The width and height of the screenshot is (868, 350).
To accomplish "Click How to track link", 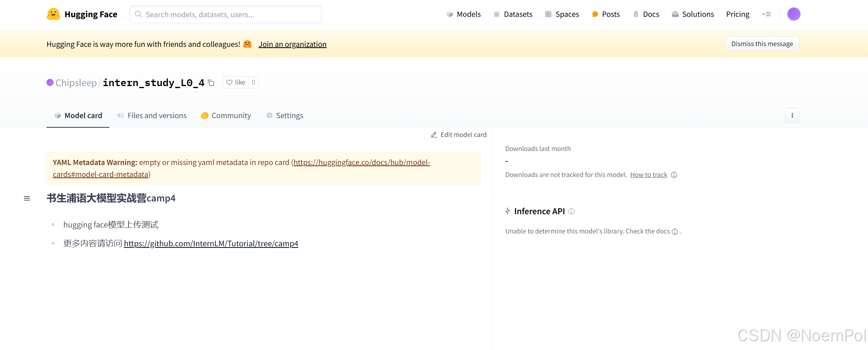I will 649,175.
